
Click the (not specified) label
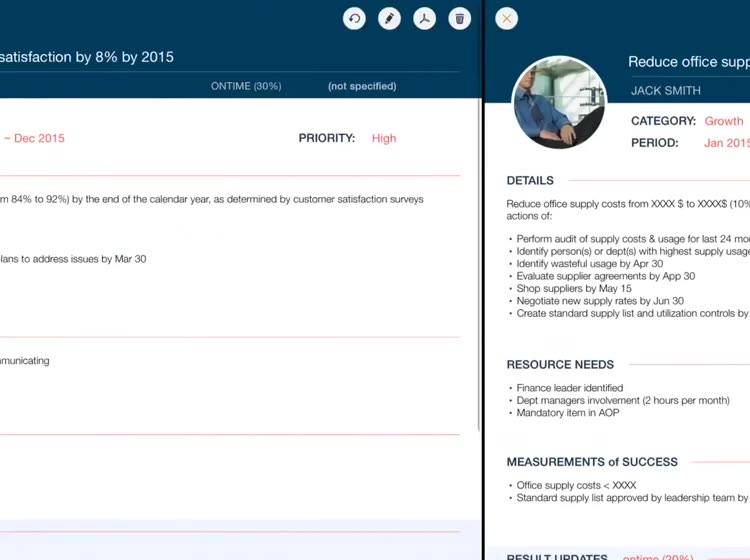pyautogui.click(x=362, y=86)
